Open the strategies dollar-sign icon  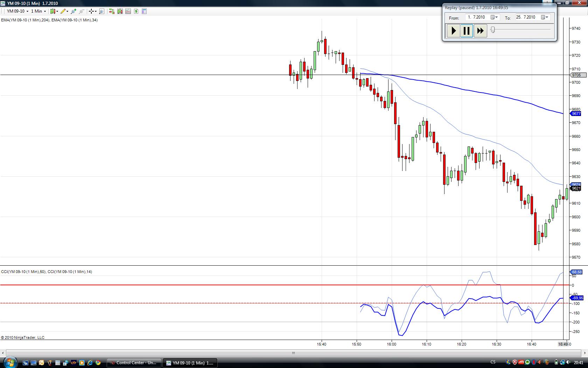pos(136,11)
